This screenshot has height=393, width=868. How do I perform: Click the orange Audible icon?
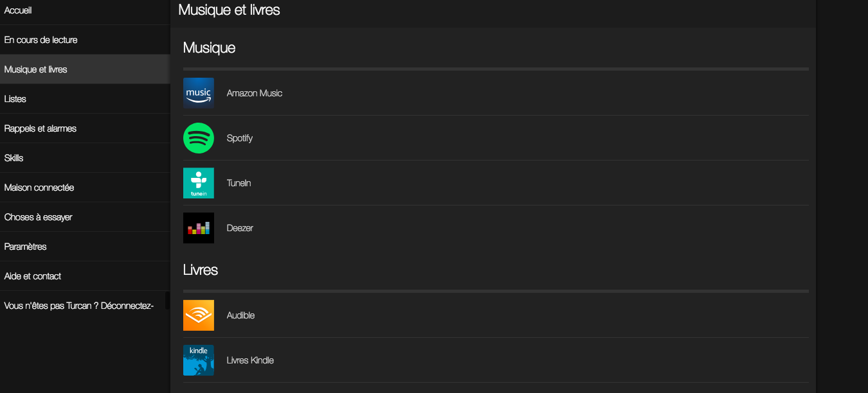coord(199,315)
